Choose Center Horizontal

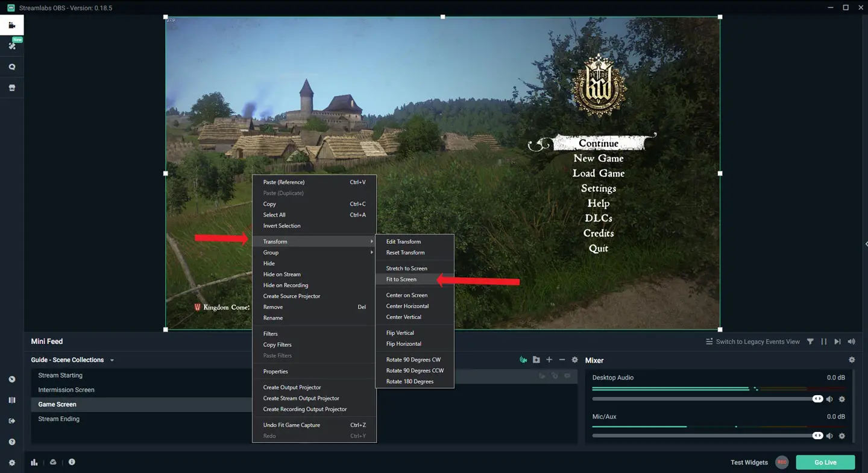point(414,306)
